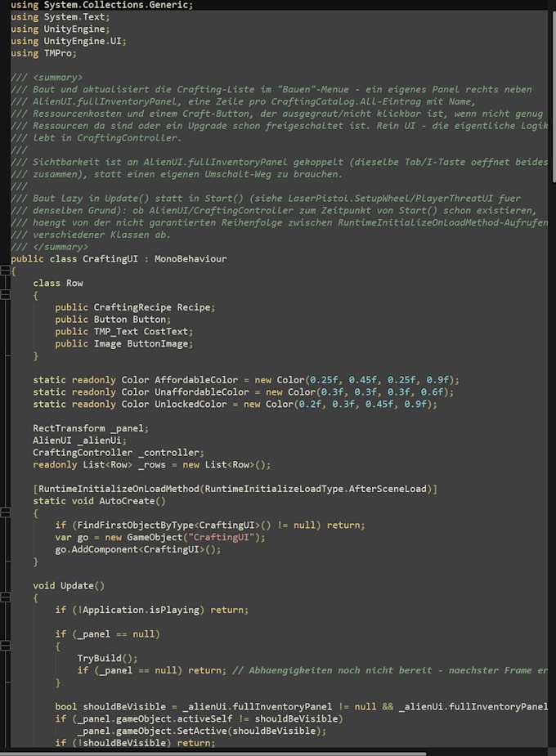Collapse the Row class fold marker
The image size is (556, 756).
tap(5, 295)
